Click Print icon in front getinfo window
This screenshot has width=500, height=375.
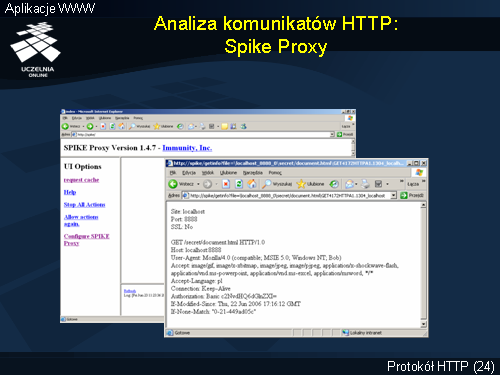[x=366, y=184]
